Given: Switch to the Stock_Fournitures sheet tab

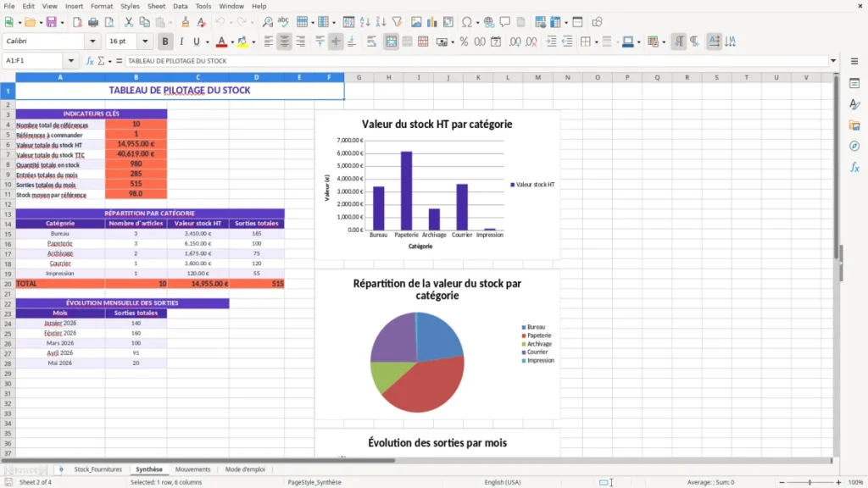Looking at the screenshot, I should (98, 469).
